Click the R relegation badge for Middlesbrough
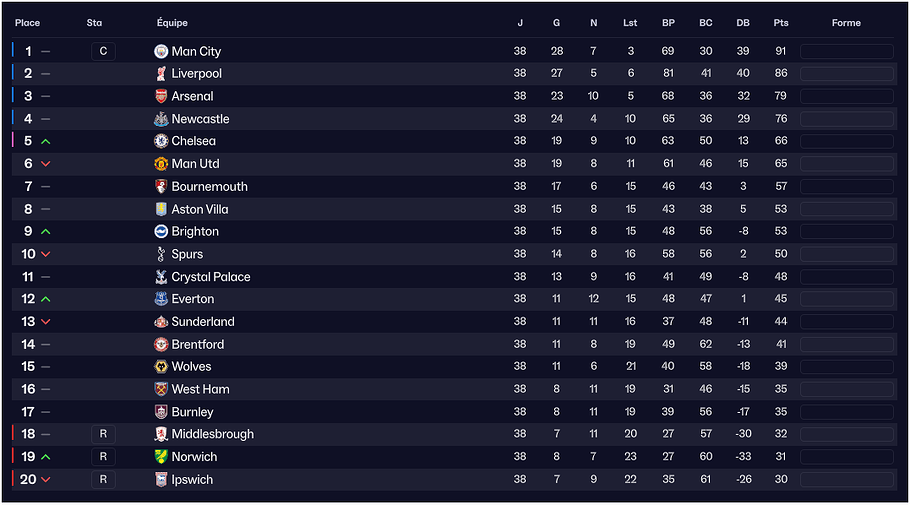This screenshot has height=505, width=910. click(x=103, y=434)
